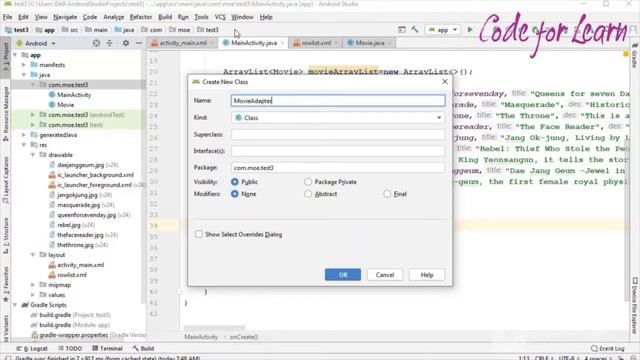Expand the manifests folder
This screenshot has width=640, height=360.
[24, 65]
